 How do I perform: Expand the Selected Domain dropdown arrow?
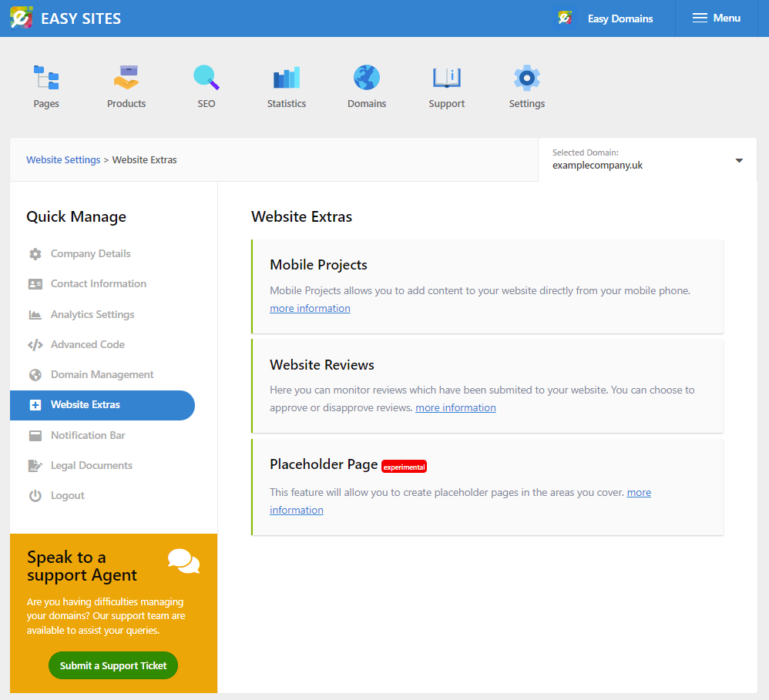[739, 160]
